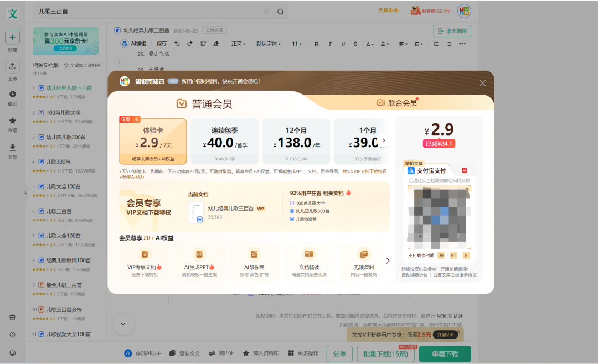Open the 百度文库会员服务协议 link

pyautogui.click(x=455, y=275)
